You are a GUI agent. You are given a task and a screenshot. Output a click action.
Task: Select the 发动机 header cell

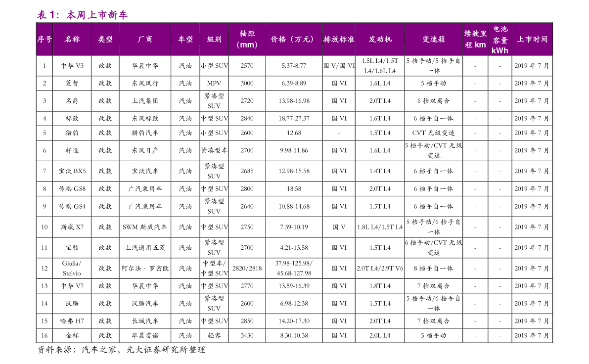coord(380,39)
